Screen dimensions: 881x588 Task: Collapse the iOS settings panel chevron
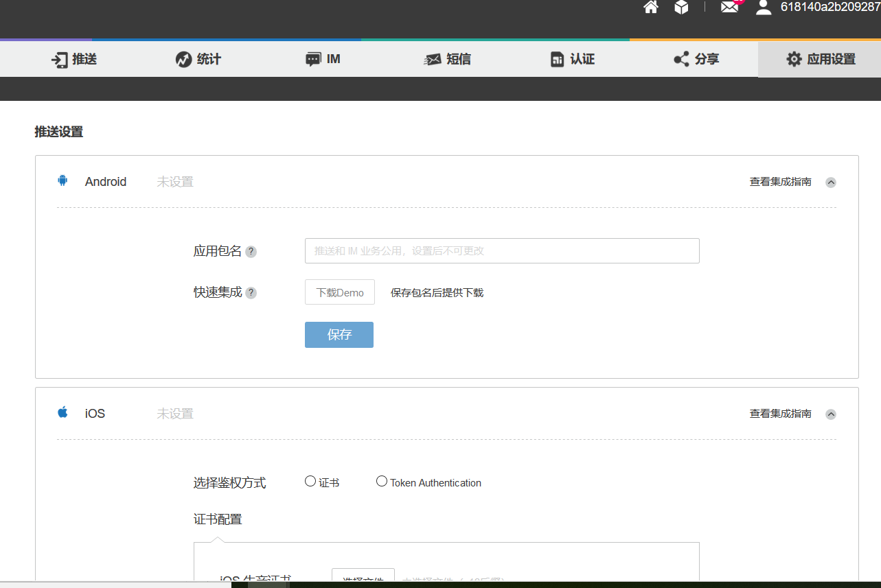coord(831,414)
